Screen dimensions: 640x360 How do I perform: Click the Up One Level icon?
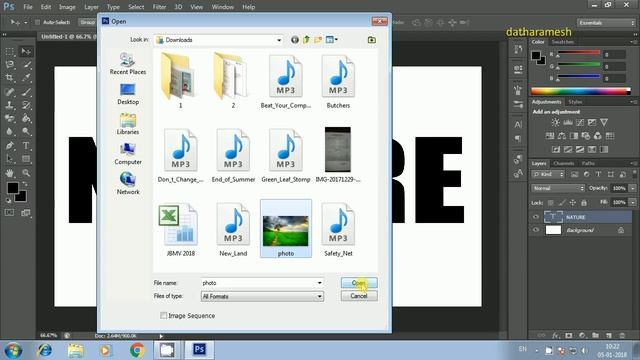(307, 40)
